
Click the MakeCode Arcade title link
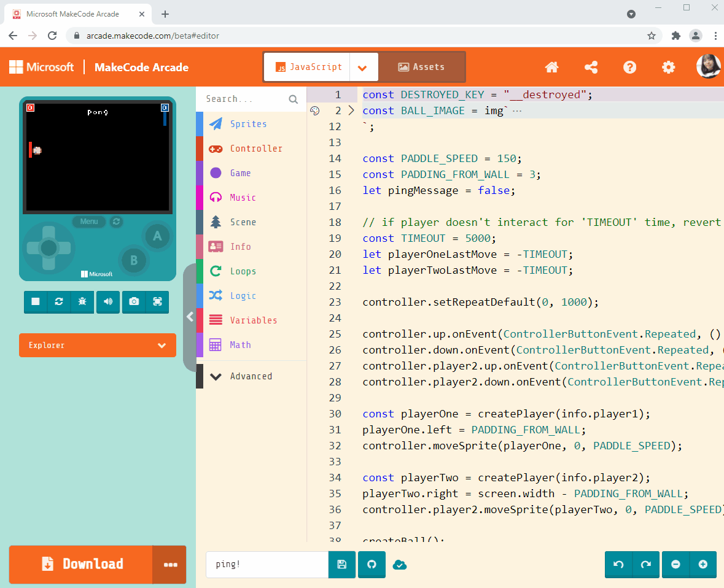142,68
